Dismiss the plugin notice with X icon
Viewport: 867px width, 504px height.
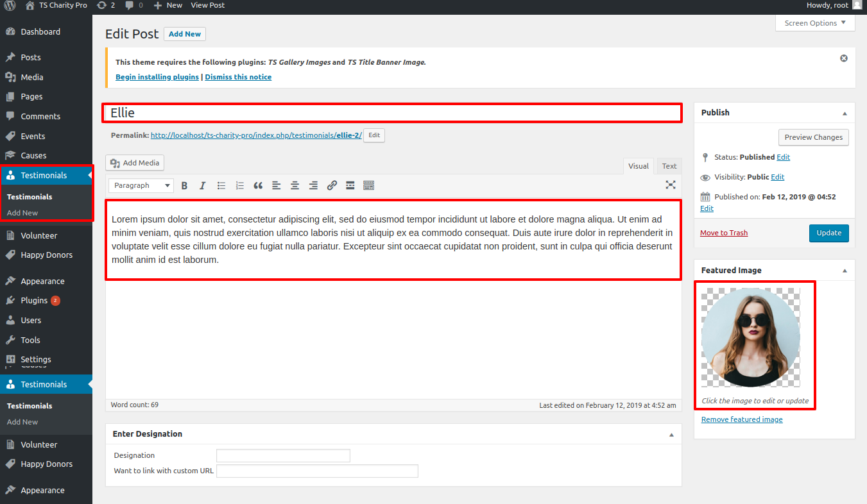844,58
